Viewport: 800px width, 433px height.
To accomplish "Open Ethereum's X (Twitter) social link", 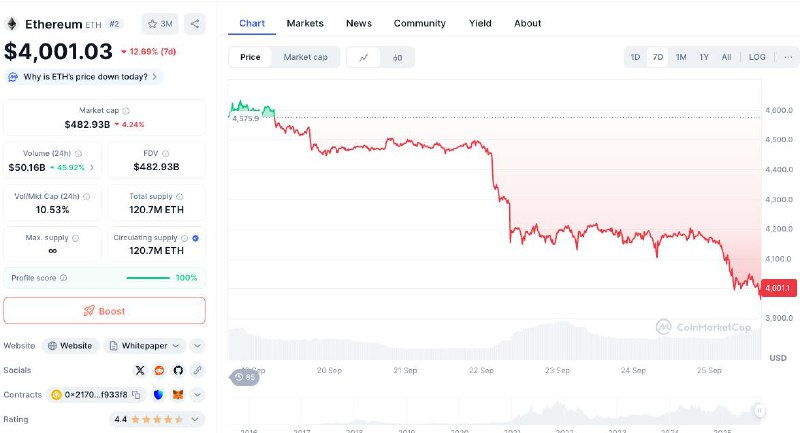I will (x=140, y=371).
